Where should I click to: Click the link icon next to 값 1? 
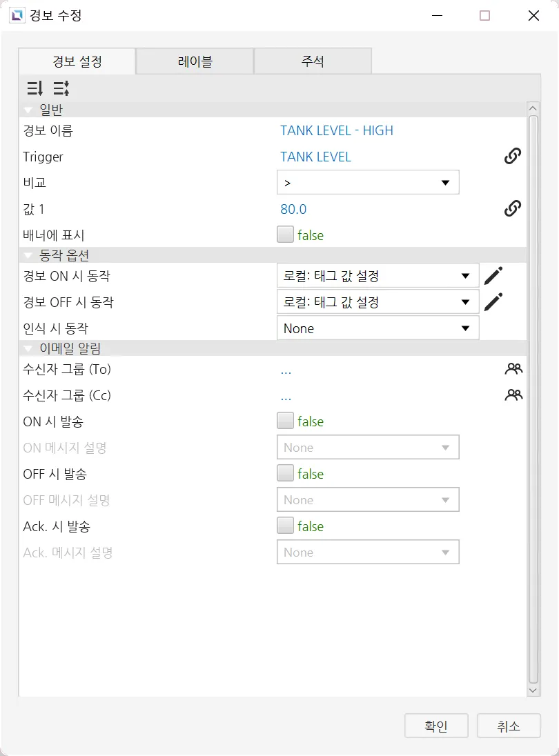(x=512, y=209)
